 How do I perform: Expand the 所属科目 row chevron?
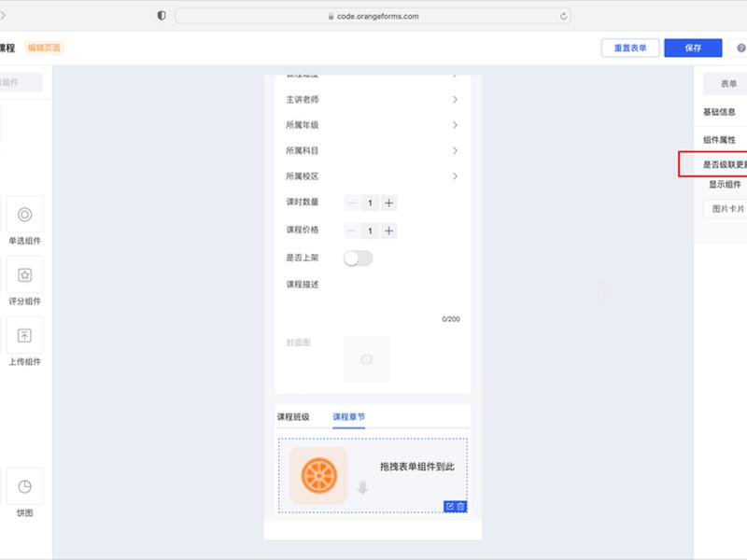455,151
